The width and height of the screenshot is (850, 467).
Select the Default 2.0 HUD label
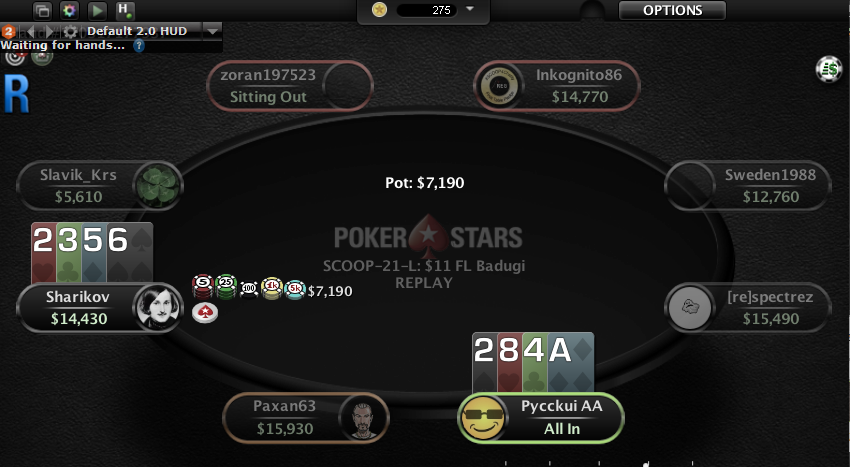137,31
